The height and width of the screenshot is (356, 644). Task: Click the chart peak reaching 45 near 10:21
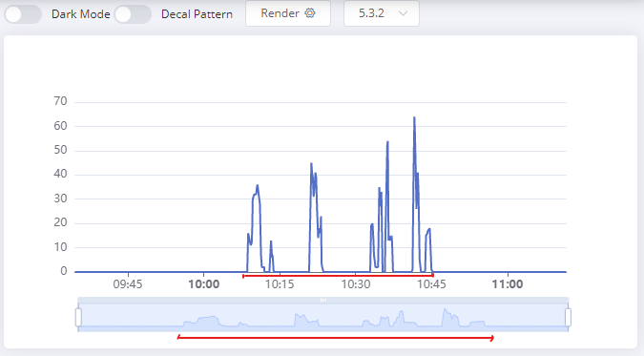[311, 163]
